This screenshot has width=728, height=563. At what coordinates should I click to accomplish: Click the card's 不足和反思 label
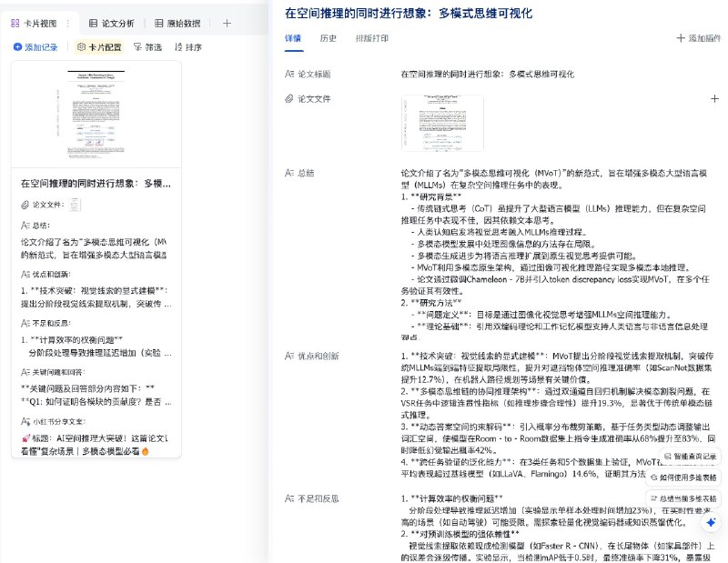(46, 323)
